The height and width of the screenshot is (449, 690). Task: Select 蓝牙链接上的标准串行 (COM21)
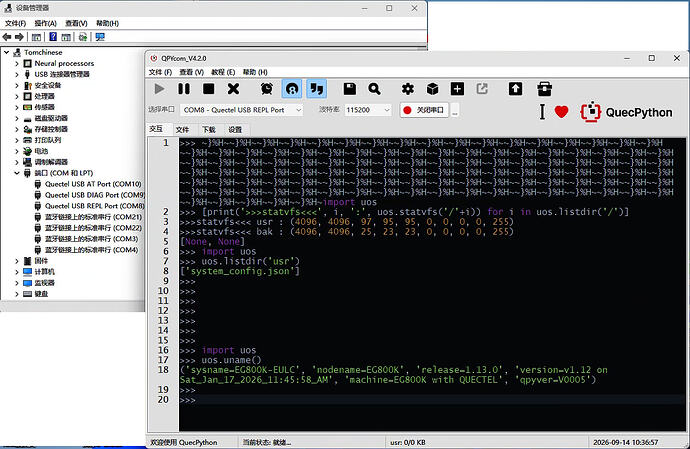point(93,217)
